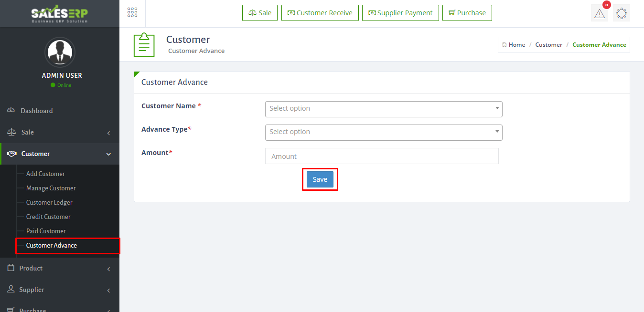The image size is (644, 312).
Task: Open the Customer Name dropdown
Action: click(383, 109)
